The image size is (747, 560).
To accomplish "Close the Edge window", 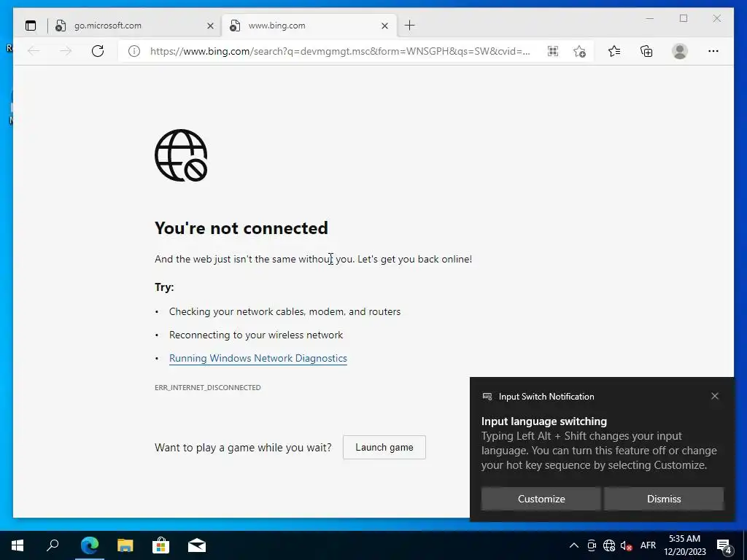I will click(x=717, y=18).
